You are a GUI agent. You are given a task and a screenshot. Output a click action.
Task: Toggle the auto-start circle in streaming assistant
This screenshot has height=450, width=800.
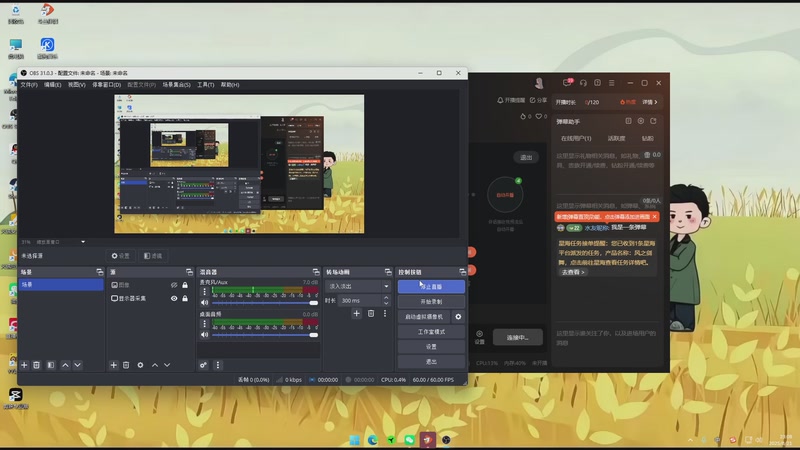(x=505, y=195)
